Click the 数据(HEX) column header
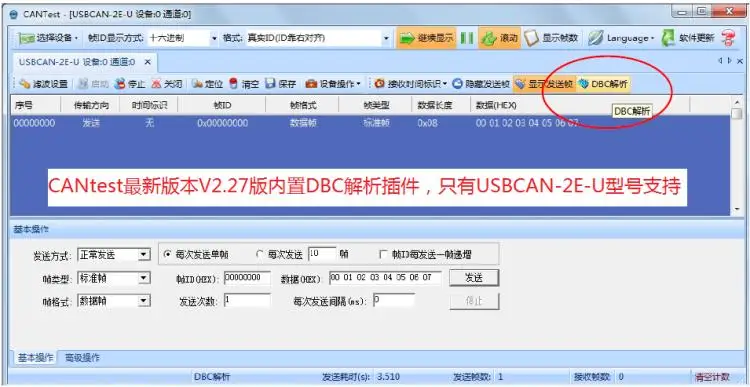 pos(580,105)
